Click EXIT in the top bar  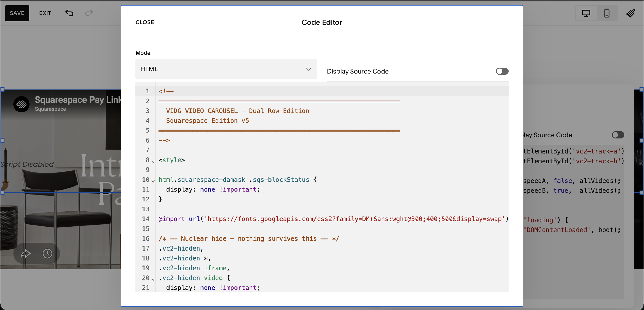[x=45, y=13]
